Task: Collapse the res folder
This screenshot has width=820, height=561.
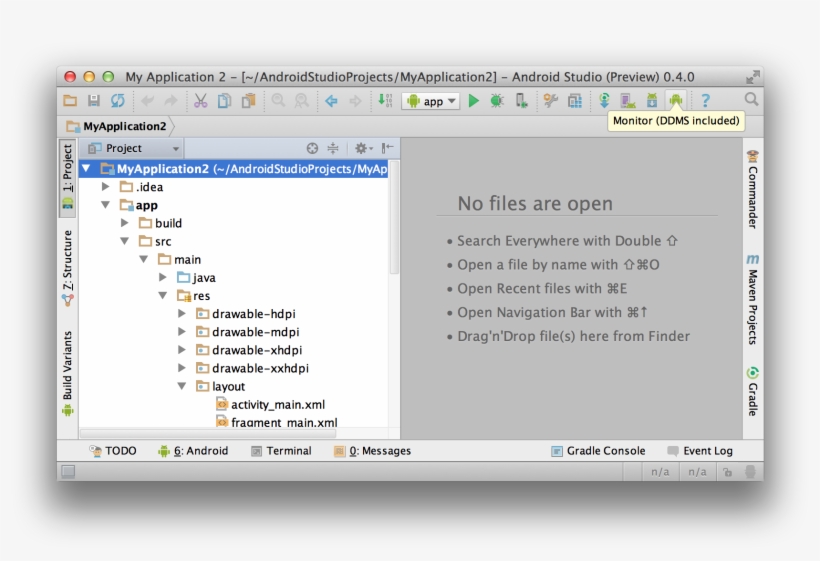Action: (x=163, y=295)
